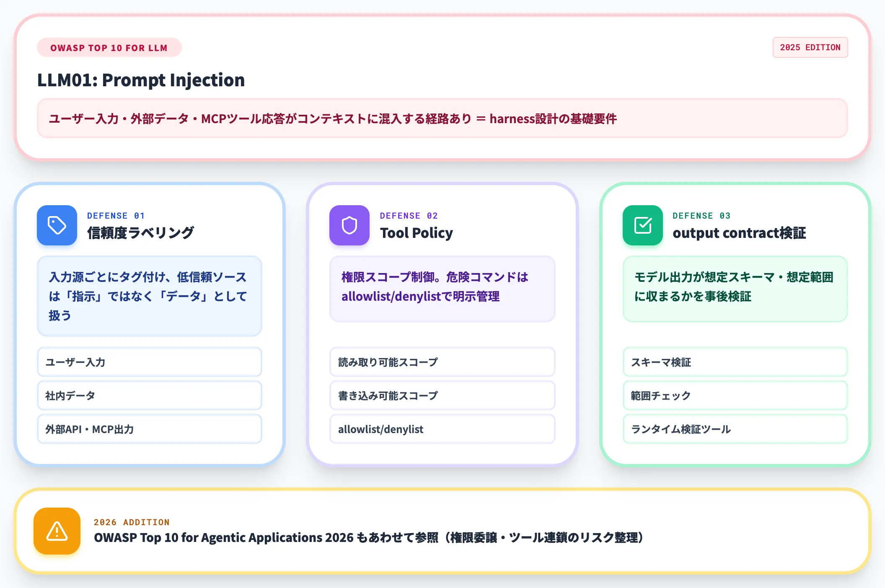Click the DEFENSE 03 label

[x=701, y=216]
